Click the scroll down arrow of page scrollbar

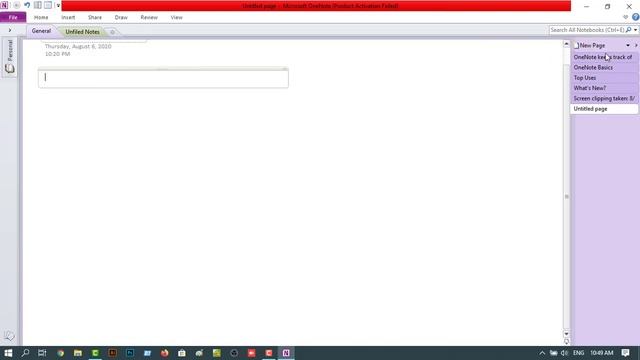tap(567, 334)
